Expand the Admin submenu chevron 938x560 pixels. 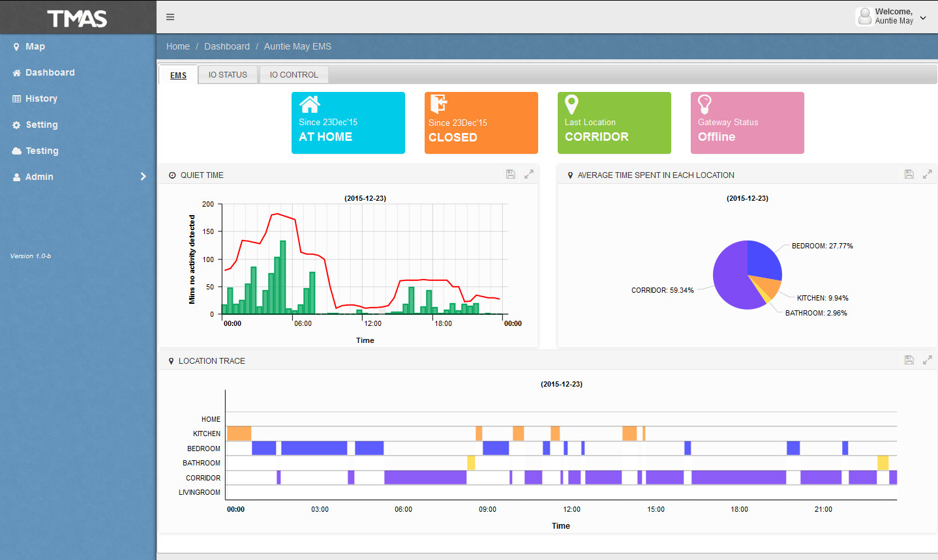(144, 177)
